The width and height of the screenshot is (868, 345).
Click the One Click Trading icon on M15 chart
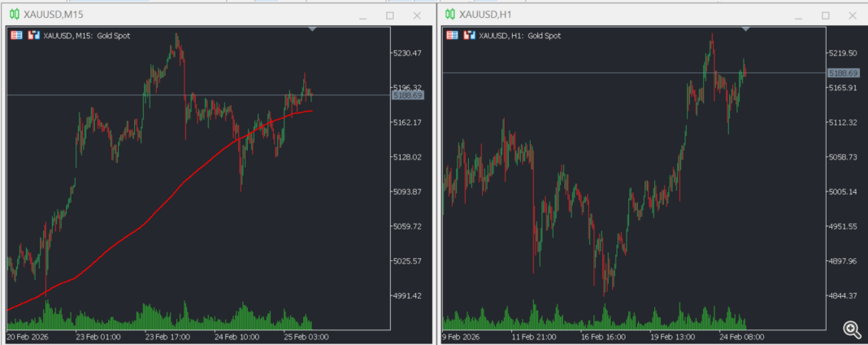click(16, 35)
